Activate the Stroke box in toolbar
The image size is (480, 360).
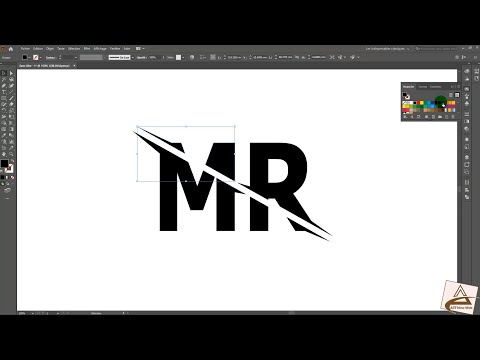click(10, 169)
